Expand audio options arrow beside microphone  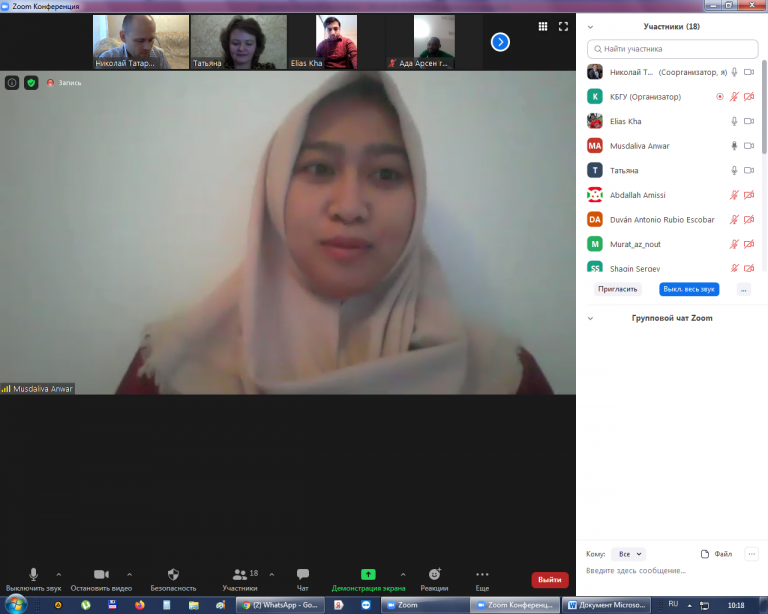click(x=58, y=575)
